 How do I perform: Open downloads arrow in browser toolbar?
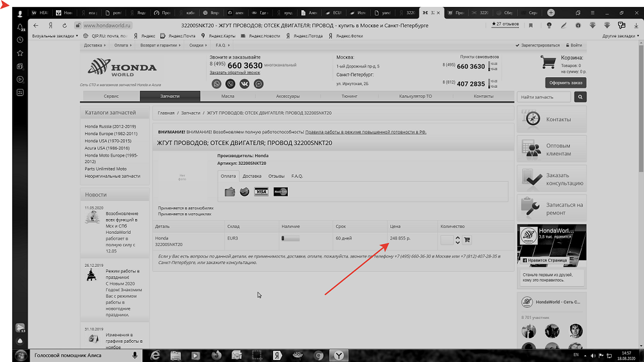pyautogui.click(x=636, y=26)
